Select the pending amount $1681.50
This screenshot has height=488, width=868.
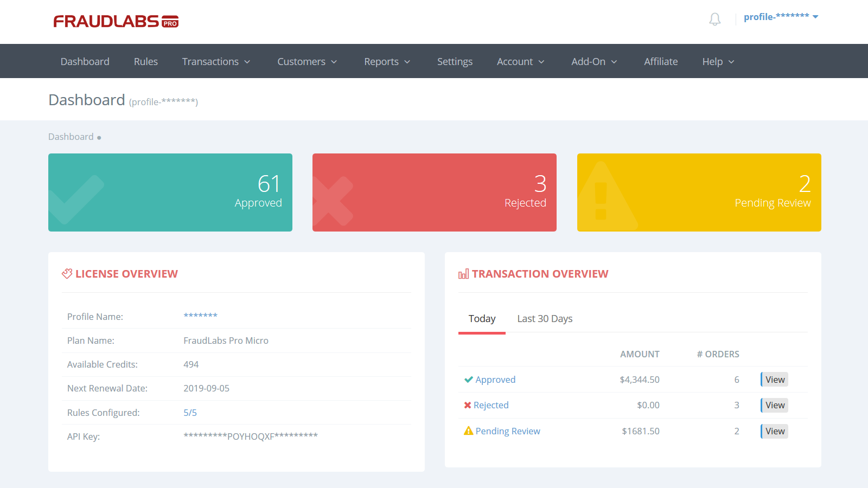click(641, 431)
